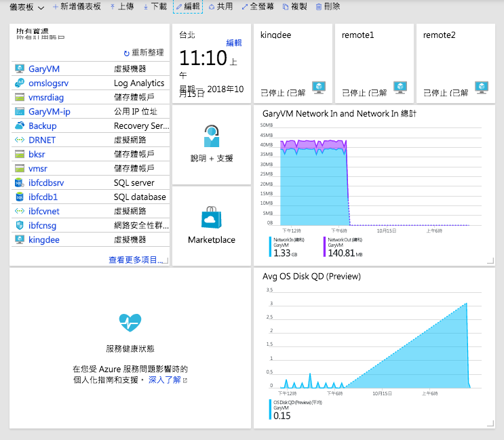Open the GaryVM resource link
The width and height of the screenshot is (504, 440).
tap(44, 69)
